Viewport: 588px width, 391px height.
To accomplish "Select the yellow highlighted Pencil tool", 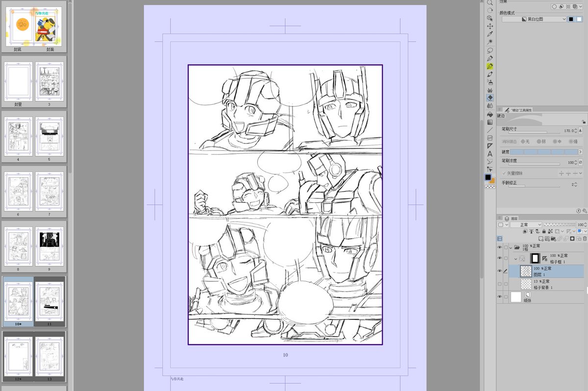I will point(490,66).
